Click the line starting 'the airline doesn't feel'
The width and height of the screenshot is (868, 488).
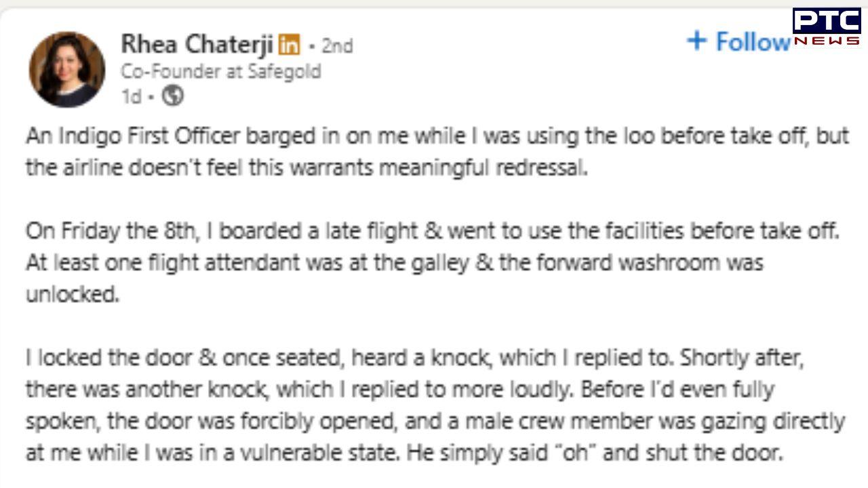307,167
